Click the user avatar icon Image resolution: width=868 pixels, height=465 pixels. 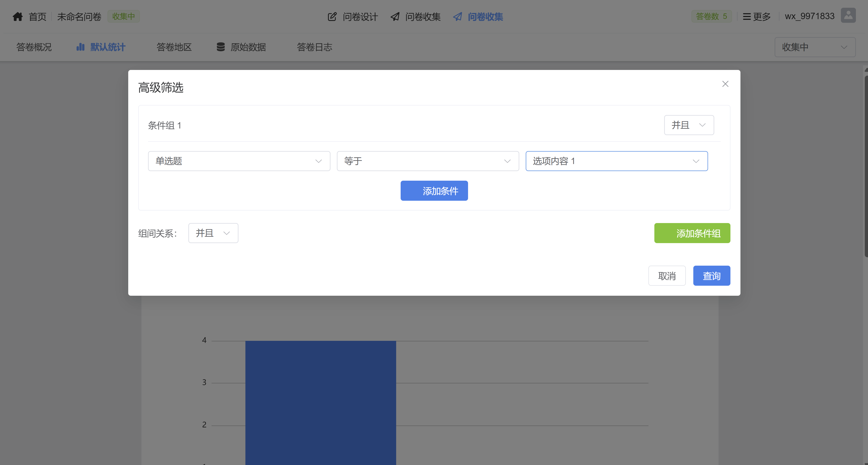tap(848, 15)
